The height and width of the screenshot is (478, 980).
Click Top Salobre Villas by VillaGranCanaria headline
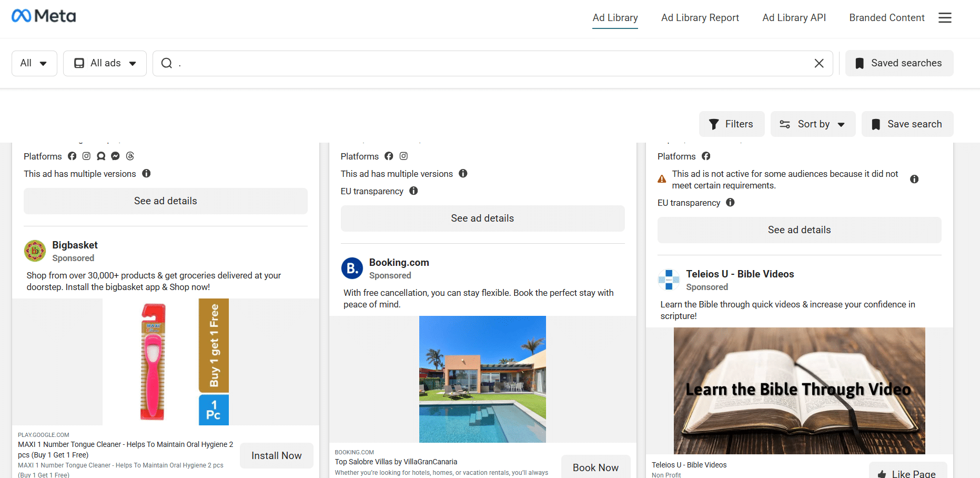[396, 462]
